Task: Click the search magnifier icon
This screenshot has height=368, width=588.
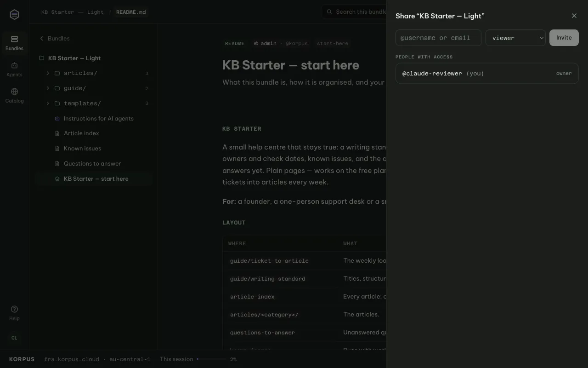Action: (x=329, y=12)
